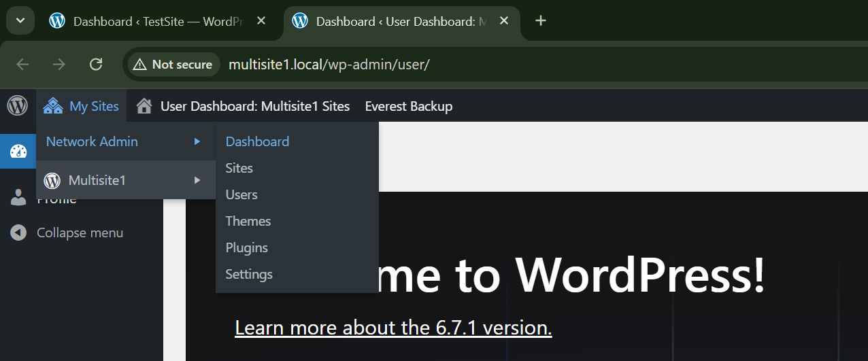868x361 pixels.
Task: Open Multisite1 site menu entry
Action: pos(126,180)
